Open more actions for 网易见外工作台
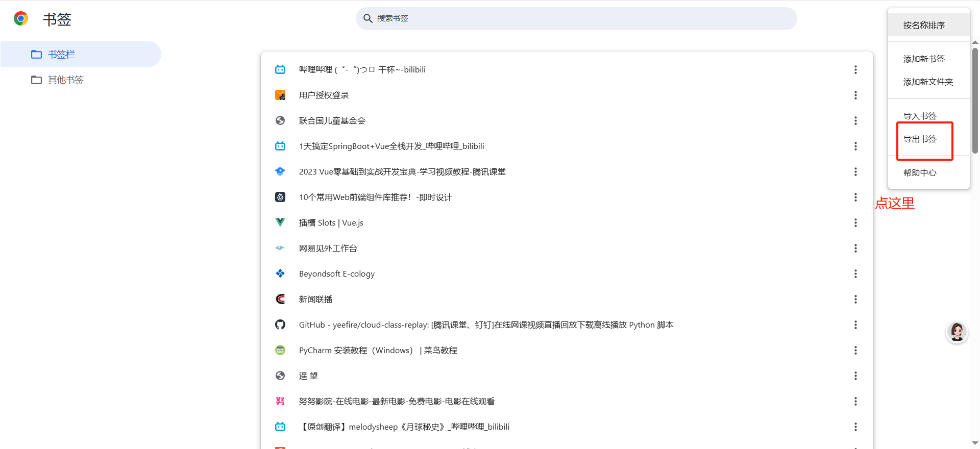Screen dimensions: 980x449 [x=855, y=248]
